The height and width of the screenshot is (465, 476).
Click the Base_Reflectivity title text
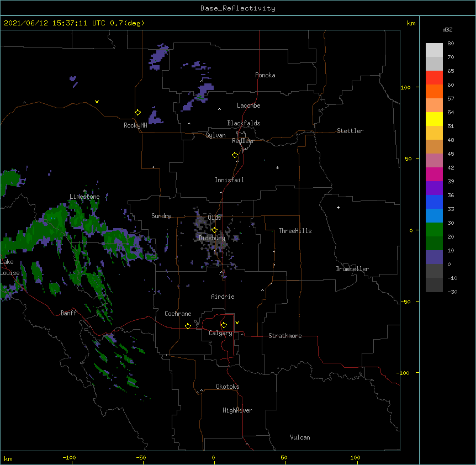pyautogui.click(x=238, y=8)
